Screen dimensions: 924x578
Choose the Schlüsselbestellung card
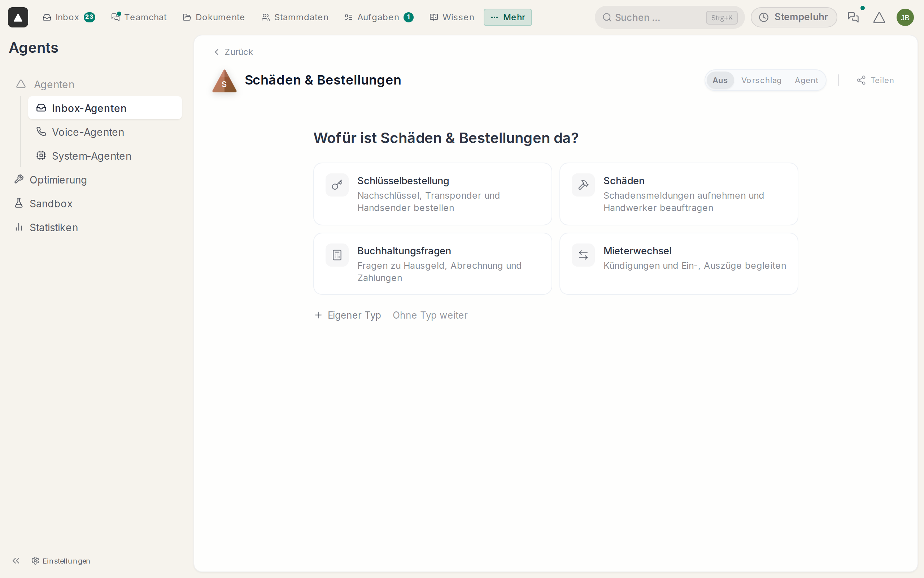click(433, 194)
